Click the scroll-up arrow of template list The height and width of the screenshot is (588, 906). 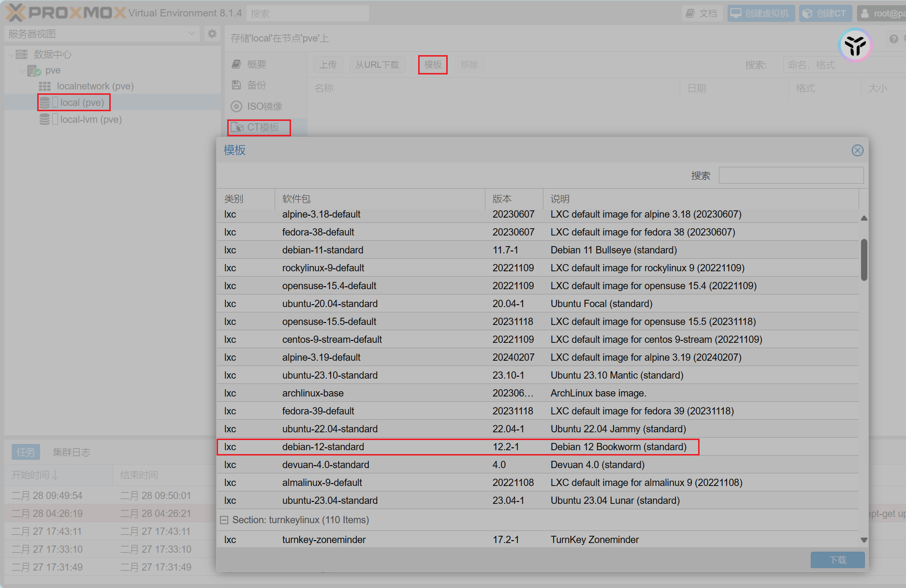tap(864, 219)
